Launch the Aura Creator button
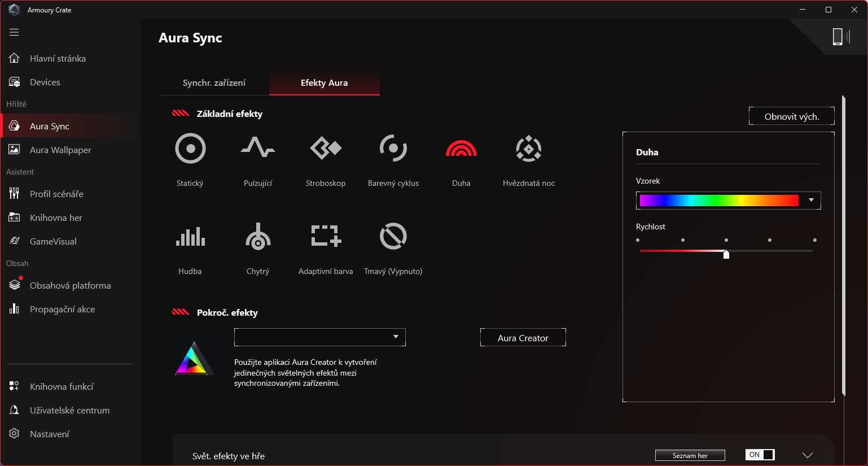 523,338
